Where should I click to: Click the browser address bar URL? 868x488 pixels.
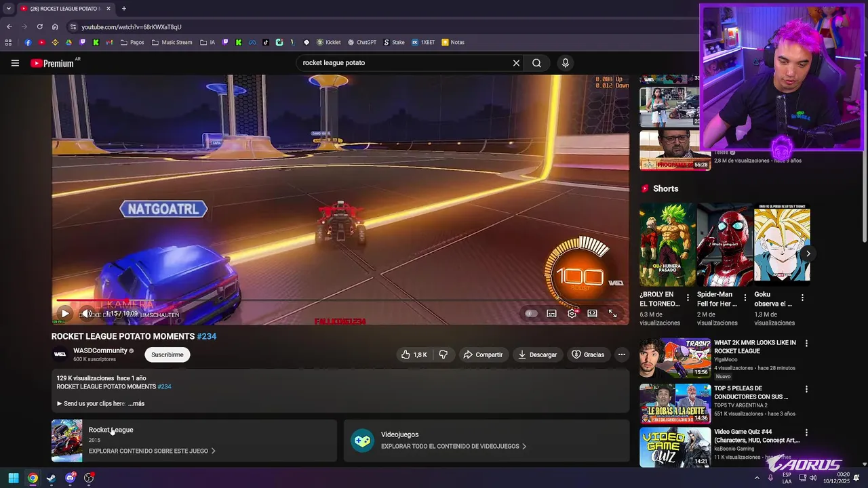[132, 27]
